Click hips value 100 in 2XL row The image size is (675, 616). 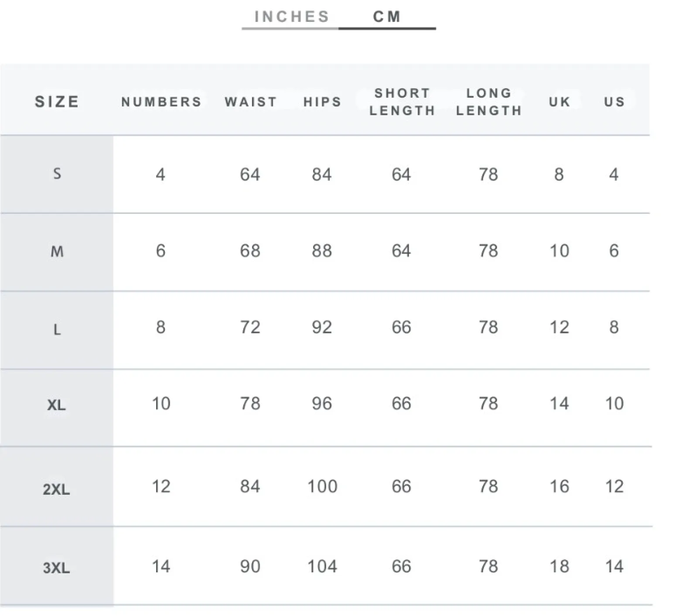coord(322,486)
